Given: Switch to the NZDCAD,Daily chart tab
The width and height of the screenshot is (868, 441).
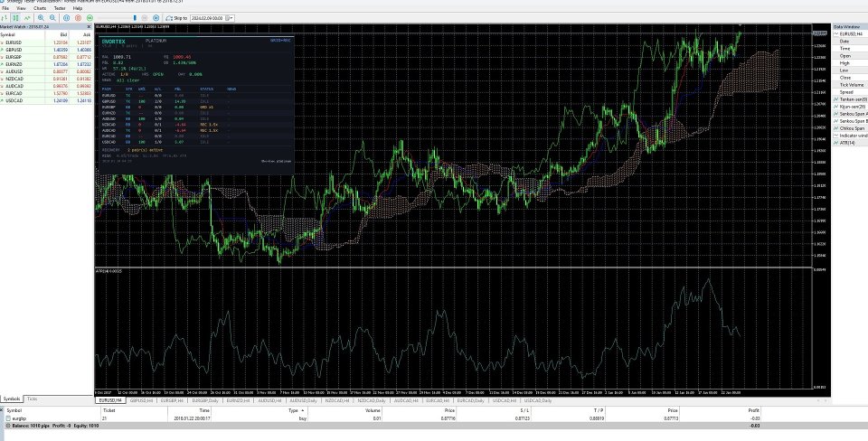Looking at the screenshot, I should tap(371, 400).
